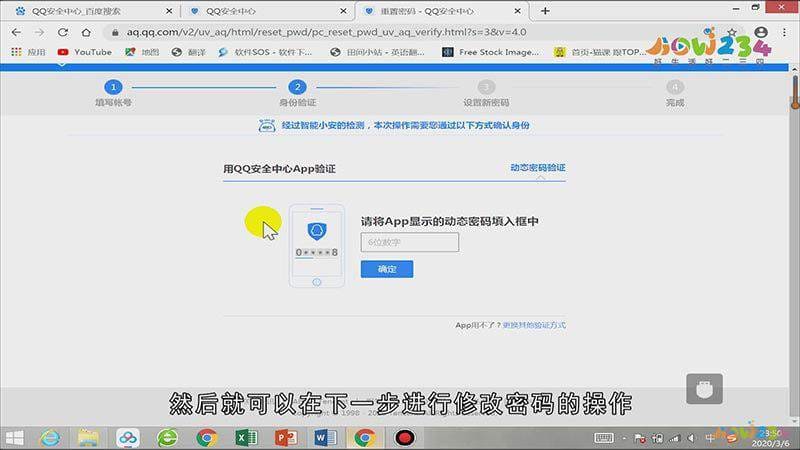Open a new browser tab
Viewport: 800px width, 450px height.
point(545,11)
